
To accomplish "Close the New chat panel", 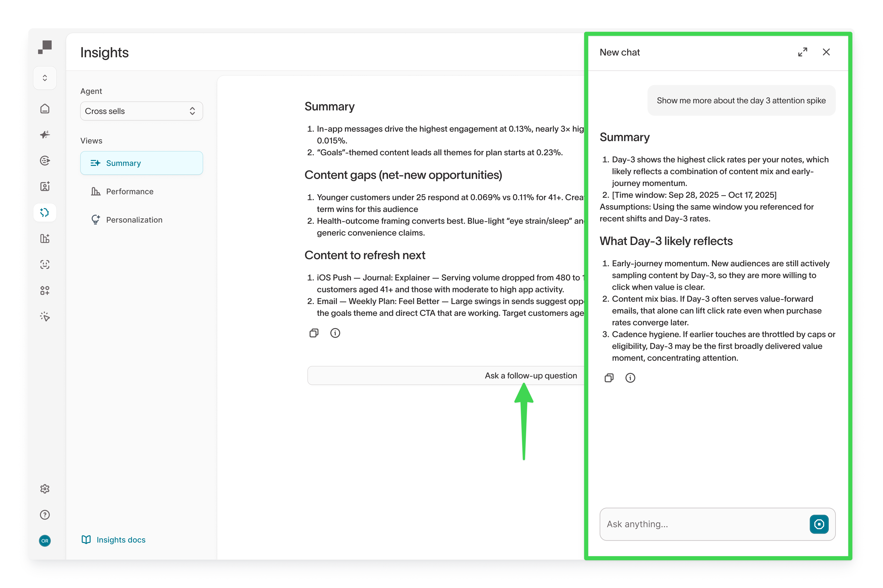I will 826,52.
